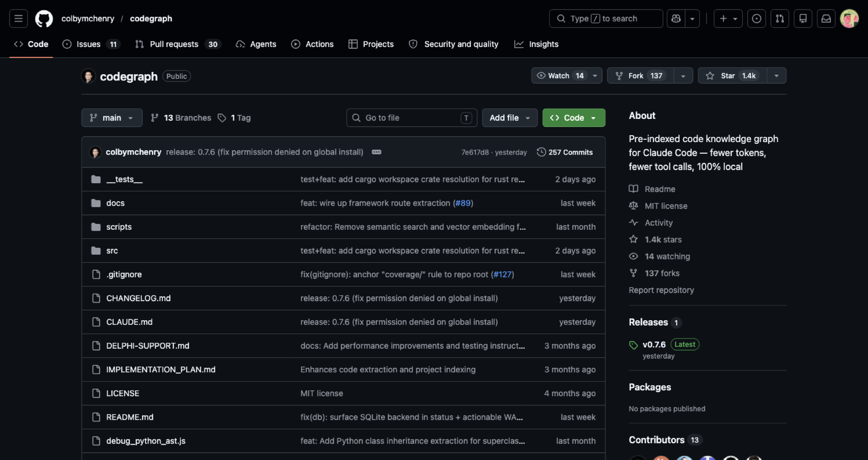
Task: Switch to the Pull requests tab
Action: tap(178, 44)
